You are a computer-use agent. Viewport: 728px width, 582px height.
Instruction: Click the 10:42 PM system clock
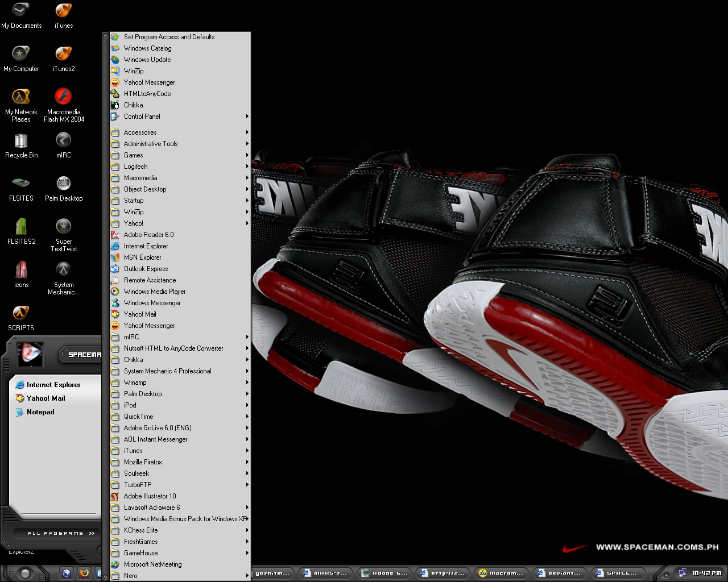(x=707, y=573)
